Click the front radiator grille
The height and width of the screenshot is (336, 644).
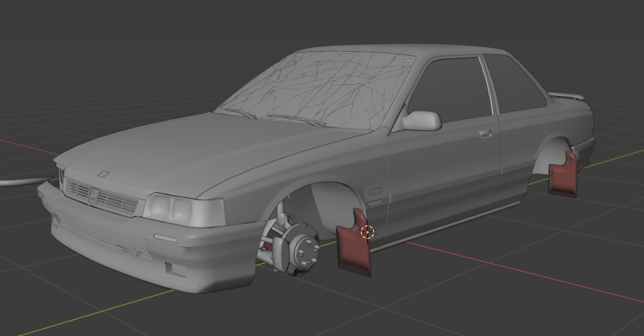click(x=101, y=197)
